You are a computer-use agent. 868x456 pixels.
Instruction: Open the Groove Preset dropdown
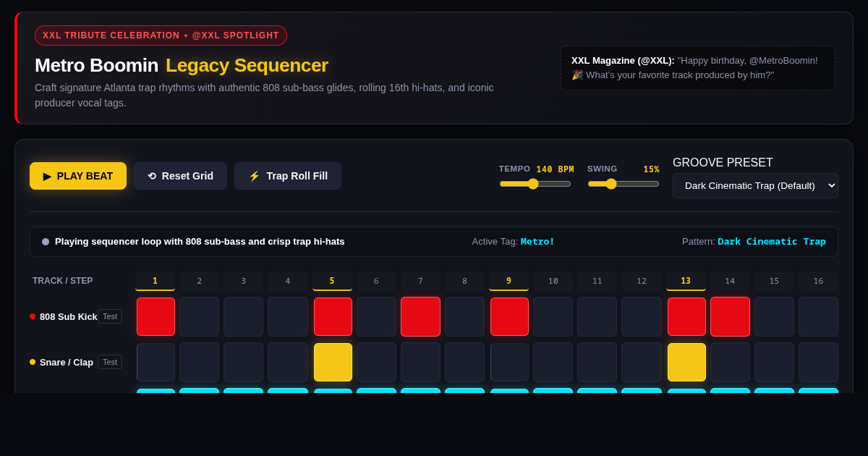(755, 185)
